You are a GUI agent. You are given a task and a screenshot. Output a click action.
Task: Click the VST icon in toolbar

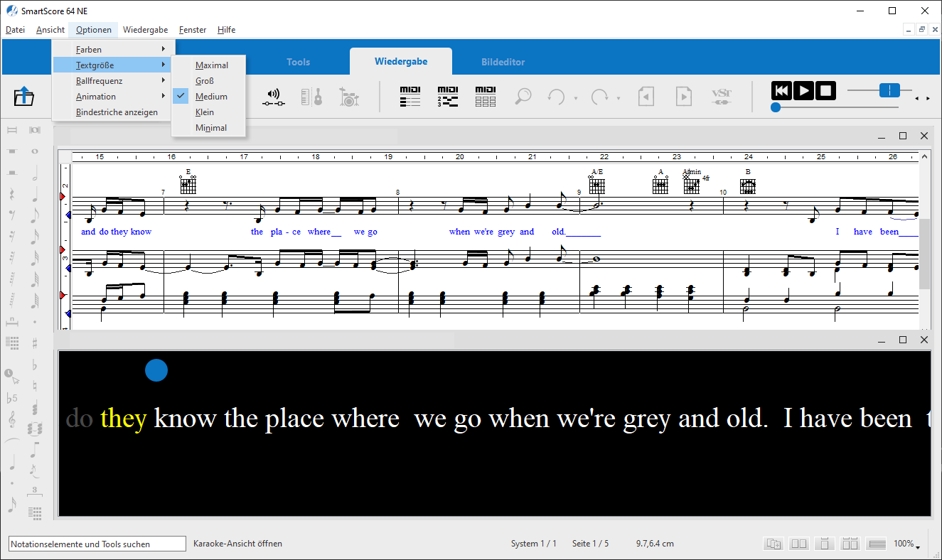click(x=722, y=97)
